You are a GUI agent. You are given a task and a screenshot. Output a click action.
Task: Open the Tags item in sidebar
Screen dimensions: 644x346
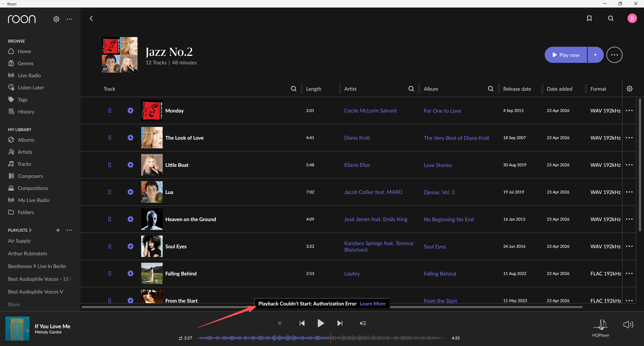17,99
